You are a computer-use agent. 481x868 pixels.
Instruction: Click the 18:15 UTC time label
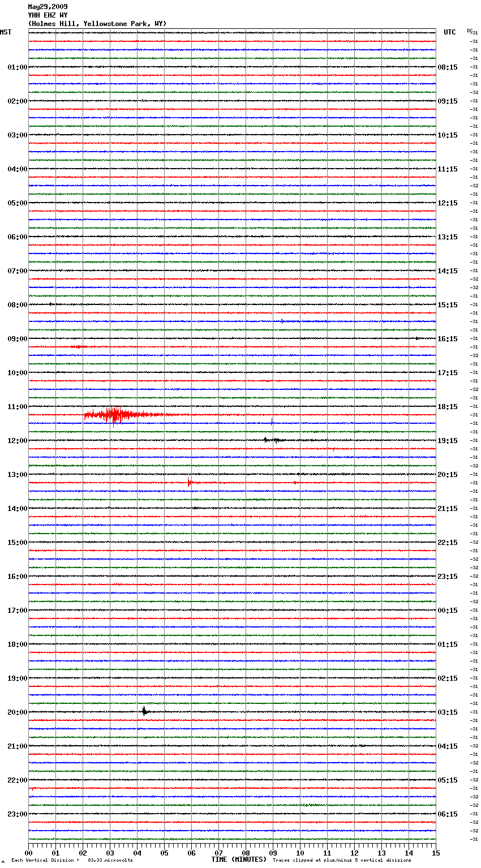coord(448,407)
